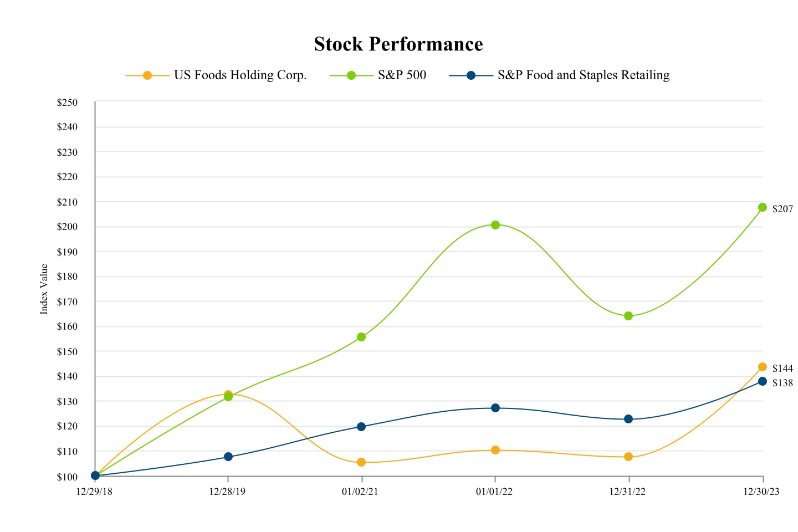The height and width of the screenshot is (532, 798).
Task: Click the Stock Performance chart title
Action: (x=398, y=44)
